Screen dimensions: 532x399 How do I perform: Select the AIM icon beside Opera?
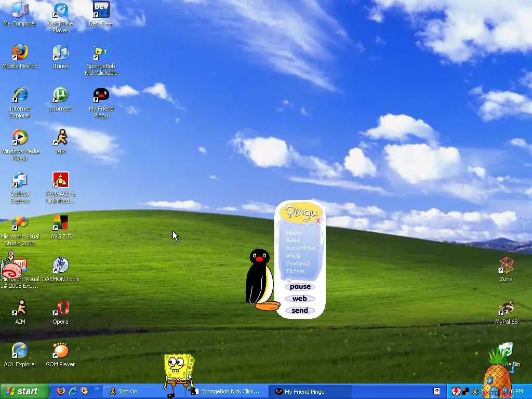click(x=20, y=312)
